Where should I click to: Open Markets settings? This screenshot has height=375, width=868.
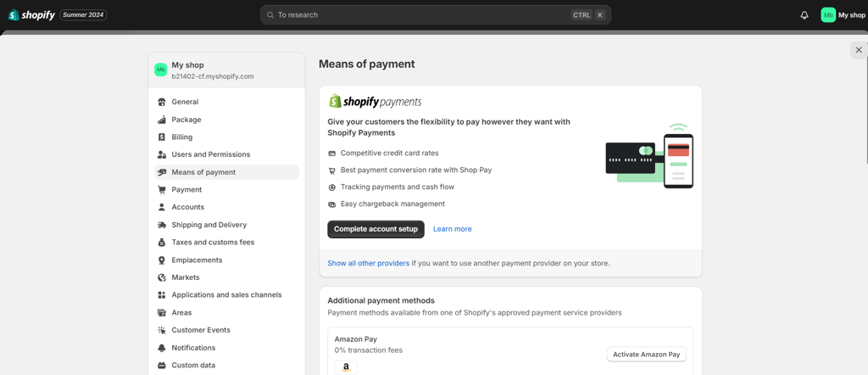[226, 277]
